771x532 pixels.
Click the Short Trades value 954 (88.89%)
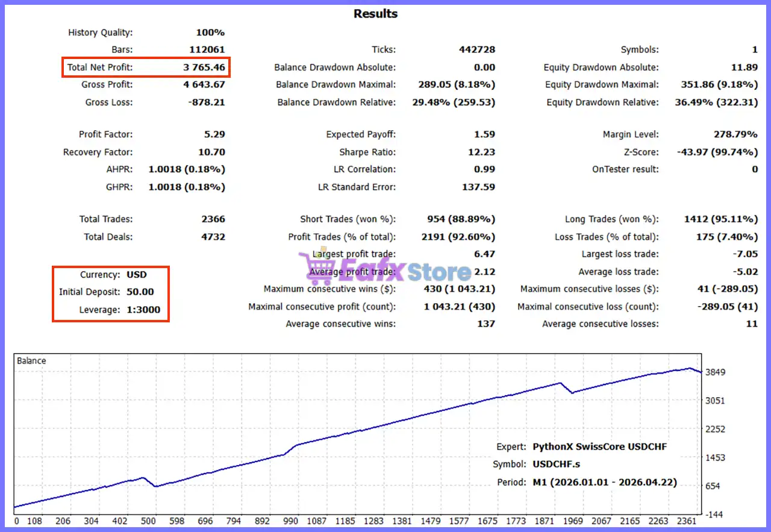461,219
